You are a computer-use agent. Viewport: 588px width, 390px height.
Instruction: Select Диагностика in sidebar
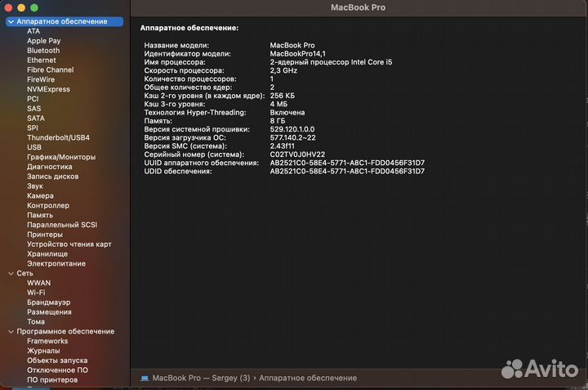click(50, 167)
